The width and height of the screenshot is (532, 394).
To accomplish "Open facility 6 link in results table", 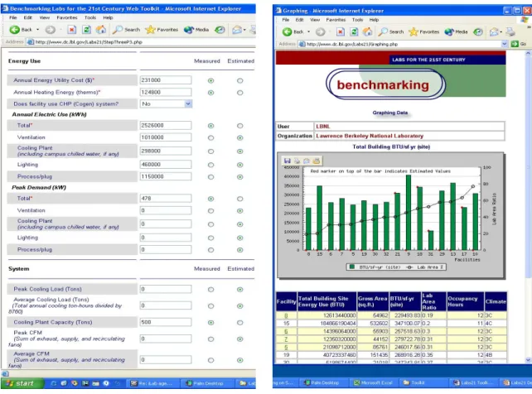I will coord(286,331).
